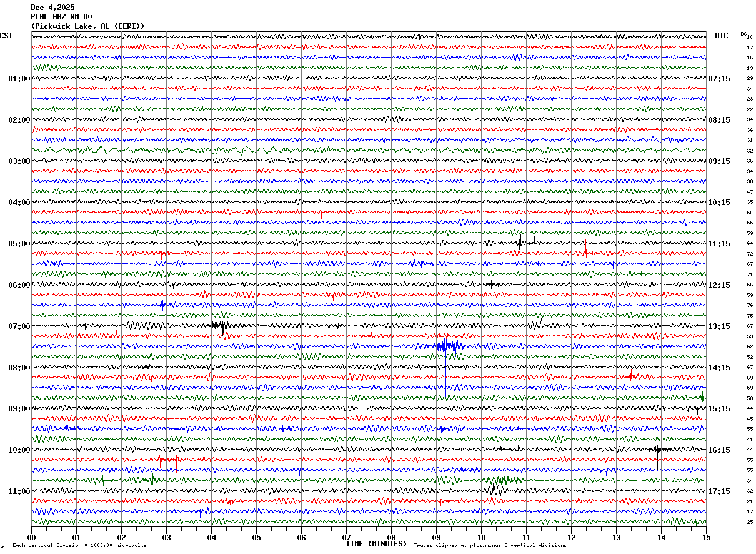Click minute 11 on the time axis
756x554 pixels.
[x=526, y=537]
